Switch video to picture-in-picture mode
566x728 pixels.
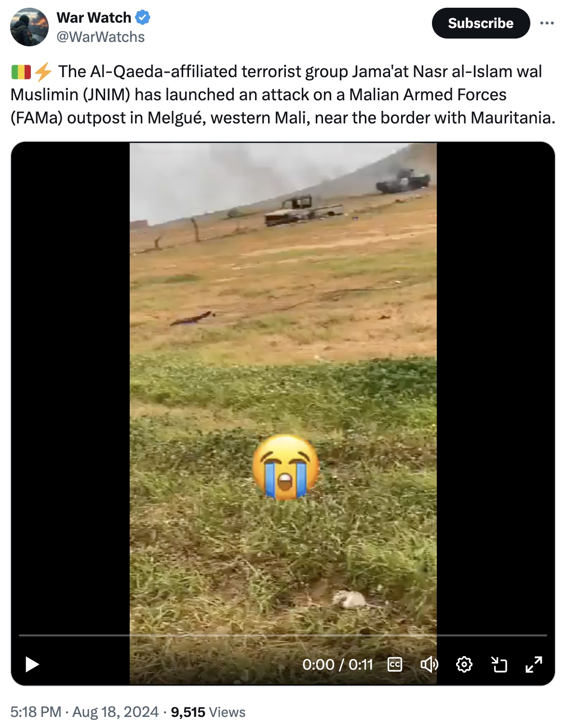click(x=499, y=665)
